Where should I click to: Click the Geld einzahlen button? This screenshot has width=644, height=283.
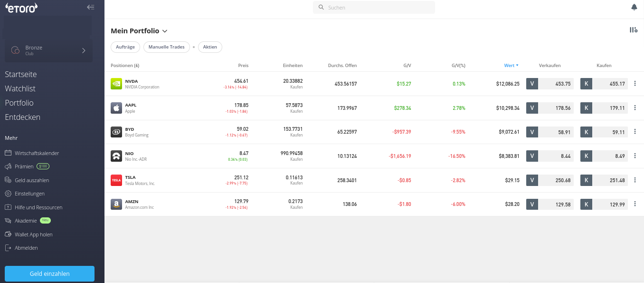click(x=49, y=274)
